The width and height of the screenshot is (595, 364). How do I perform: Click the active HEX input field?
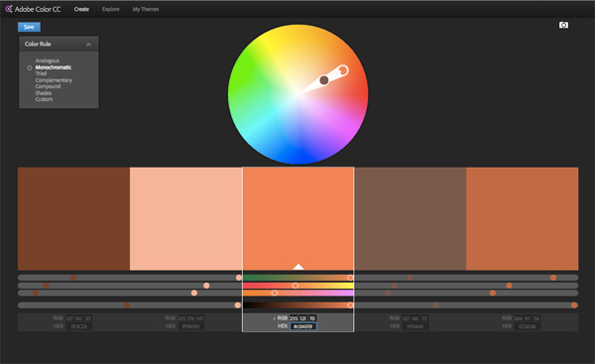(302, 326)
